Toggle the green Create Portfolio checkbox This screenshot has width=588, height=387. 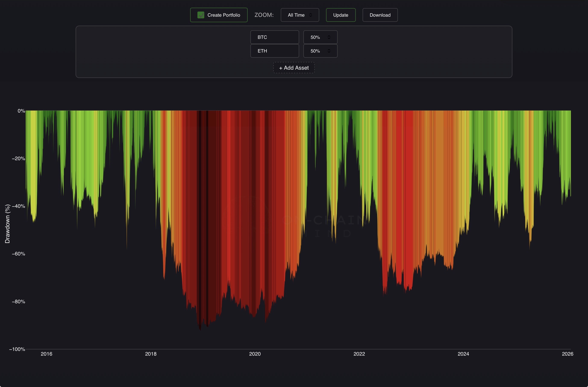pos(201,15)
